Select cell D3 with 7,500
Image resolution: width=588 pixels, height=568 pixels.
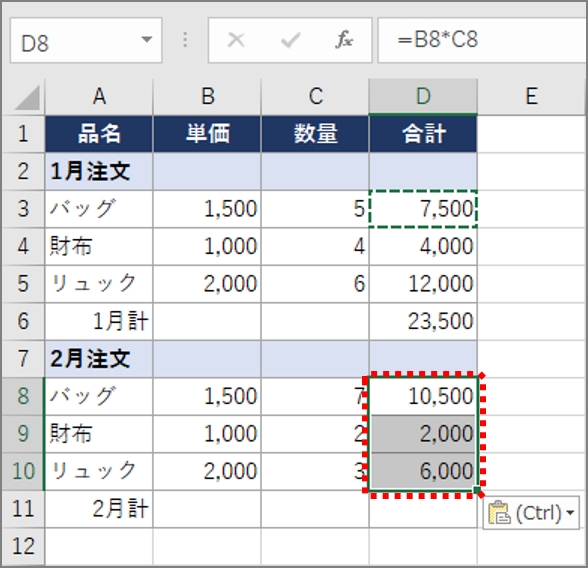pyautogui.click(x=423, y=209)
